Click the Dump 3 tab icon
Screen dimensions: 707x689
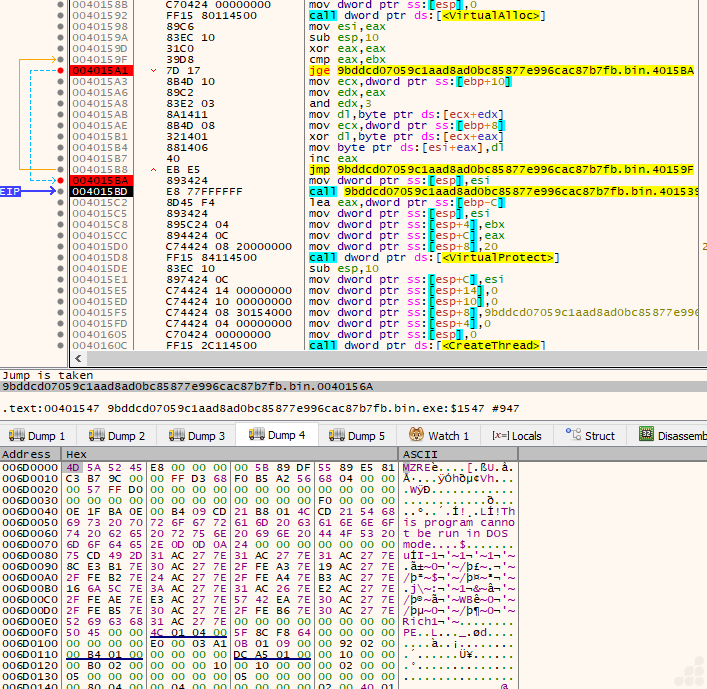coord(177,435)
